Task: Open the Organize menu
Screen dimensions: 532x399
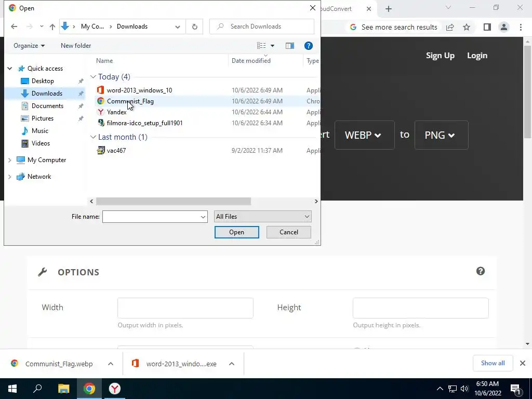Action: click(x=29, y=46)
